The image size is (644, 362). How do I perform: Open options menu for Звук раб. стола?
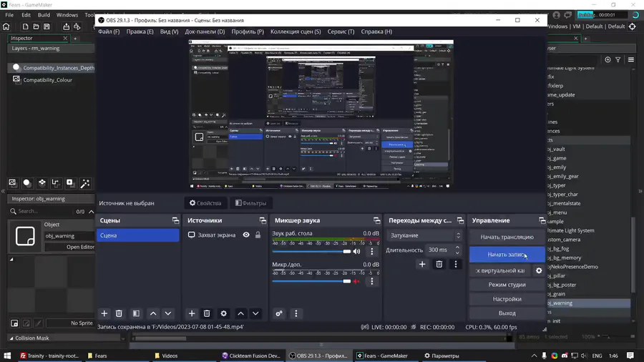(x=372, y=251)
